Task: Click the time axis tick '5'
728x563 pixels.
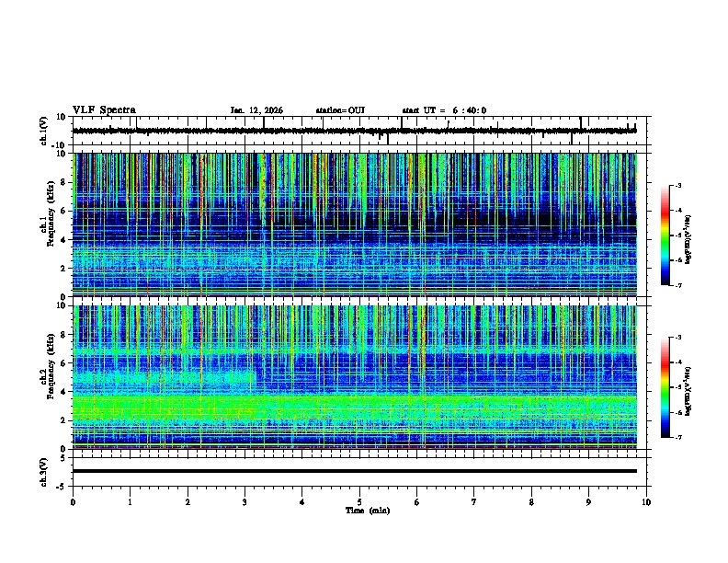Action: coord(359,502)
